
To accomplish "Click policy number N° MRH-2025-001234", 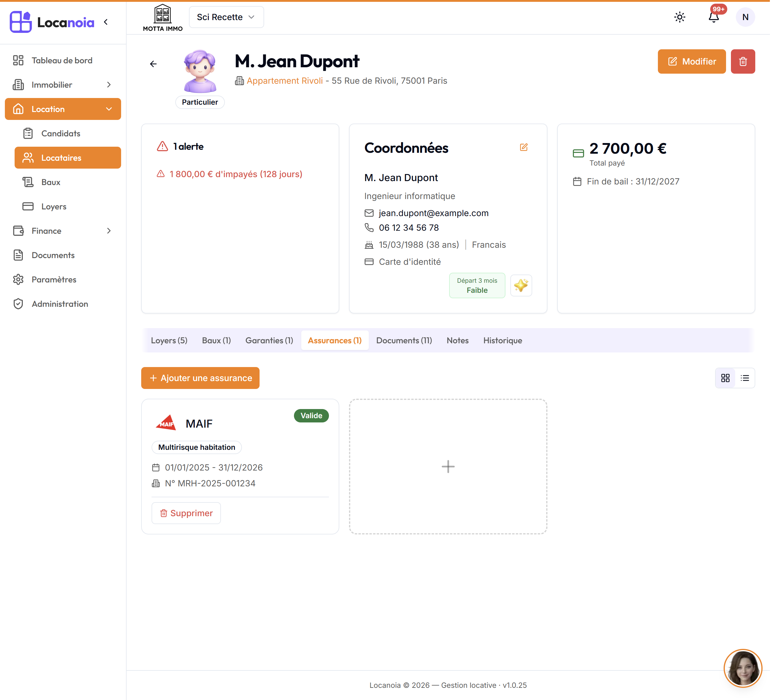I will coord(210,484).
